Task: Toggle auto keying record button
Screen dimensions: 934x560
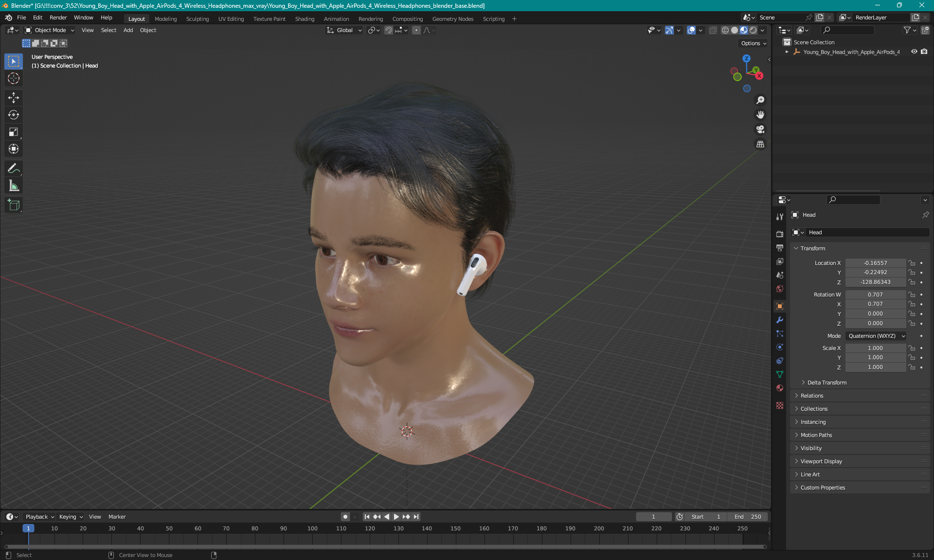Action: [345, 517]
